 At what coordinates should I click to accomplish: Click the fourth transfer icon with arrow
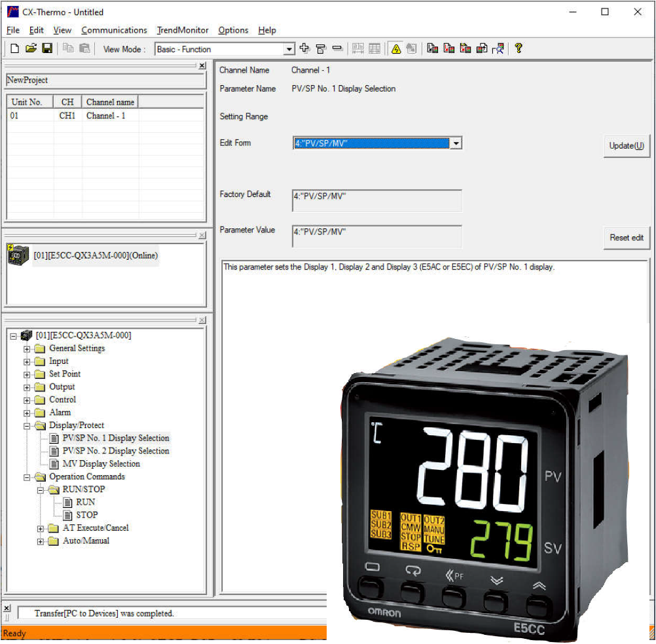pos(482,48)
